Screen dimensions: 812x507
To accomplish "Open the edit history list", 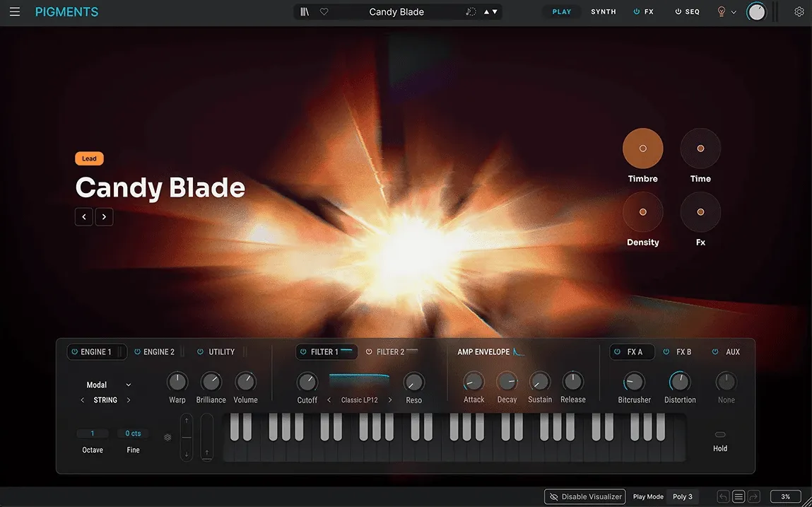I will pyautogui.click(x=739, y=496).
